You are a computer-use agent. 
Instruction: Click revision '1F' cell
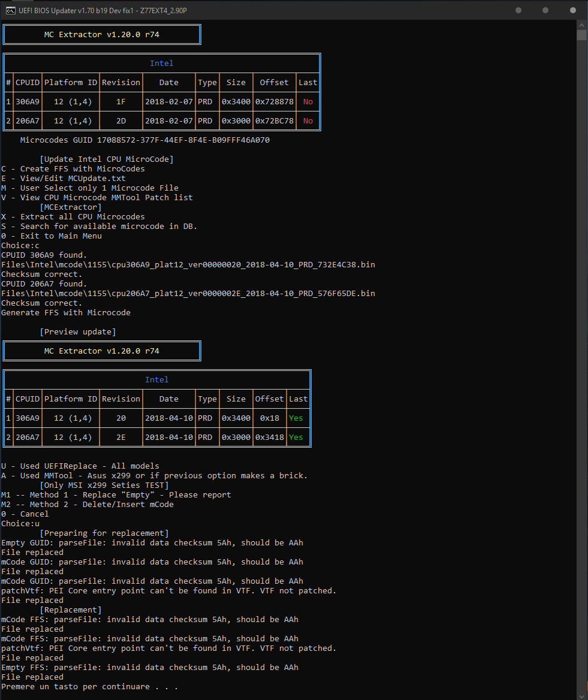coord(121,102)
